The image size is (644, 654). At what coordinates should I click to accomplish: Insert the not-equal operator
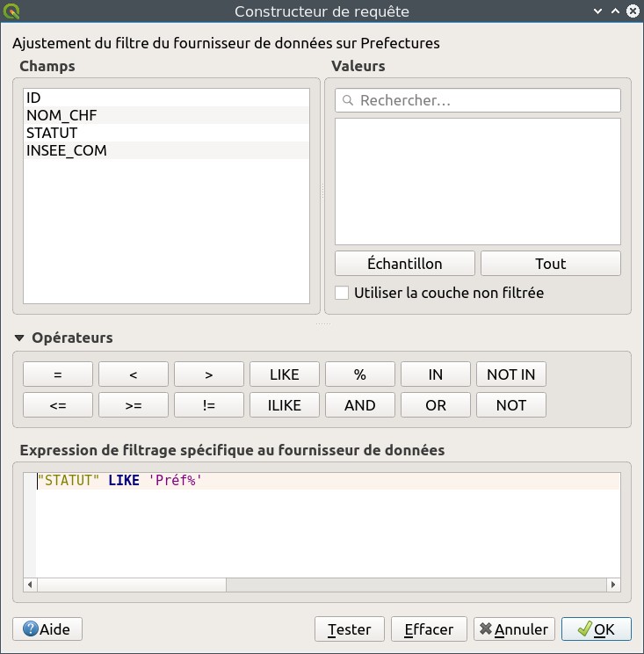pos(209,405)
